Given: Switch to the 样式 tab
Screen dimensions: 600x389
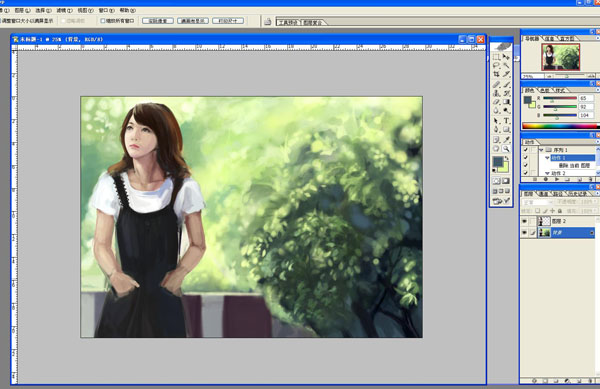Looking at the screenshot, I should [560, 90].
